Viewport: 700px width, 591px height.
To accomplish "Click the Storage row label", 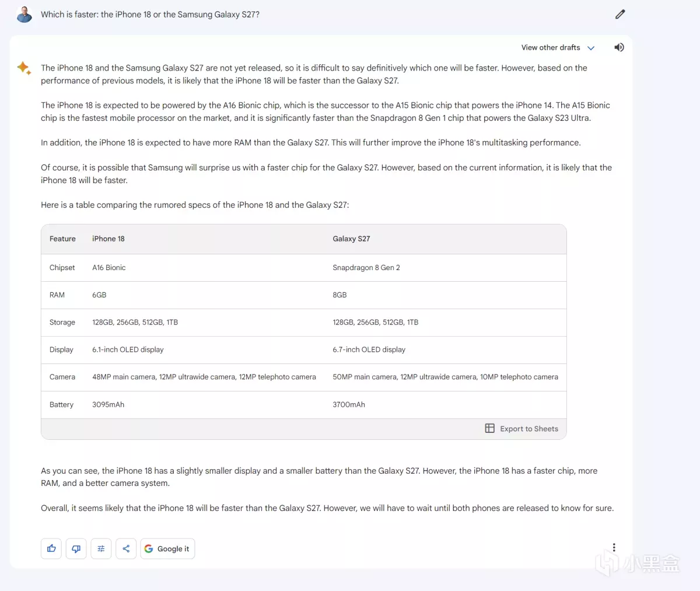I will tap(62, 323).
